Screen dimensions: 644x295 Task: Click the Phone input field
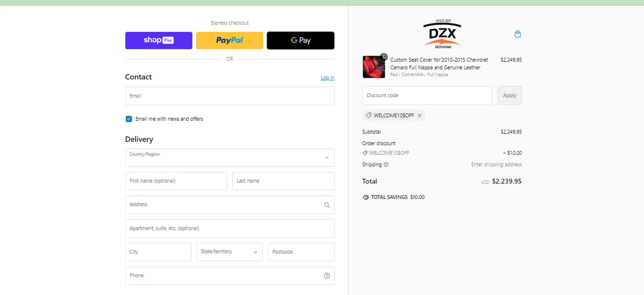point(230,276)
